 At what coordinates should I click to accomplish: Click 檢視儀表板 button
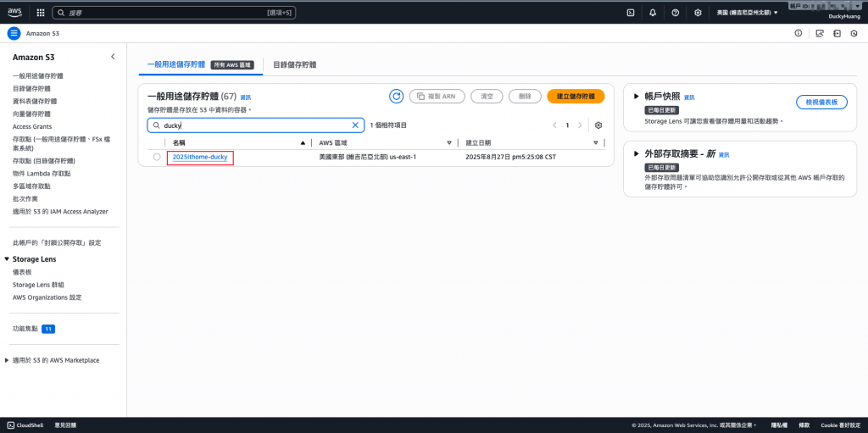(821, 103)
